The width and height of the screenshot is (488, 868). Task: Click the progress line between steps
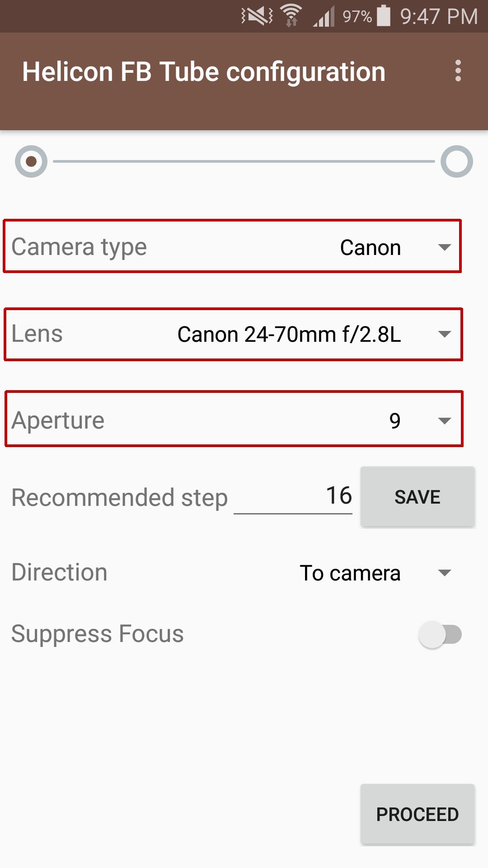click(244, 161)
